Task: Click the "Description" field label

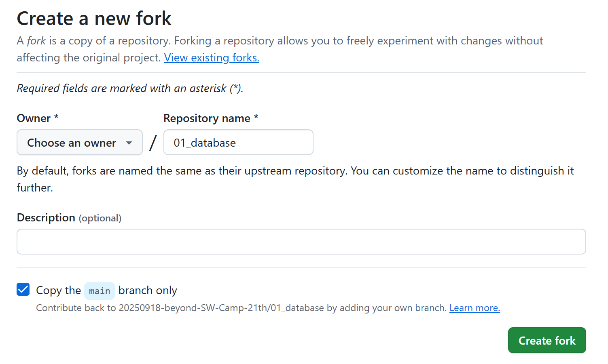Action: [x=46, y=218]
